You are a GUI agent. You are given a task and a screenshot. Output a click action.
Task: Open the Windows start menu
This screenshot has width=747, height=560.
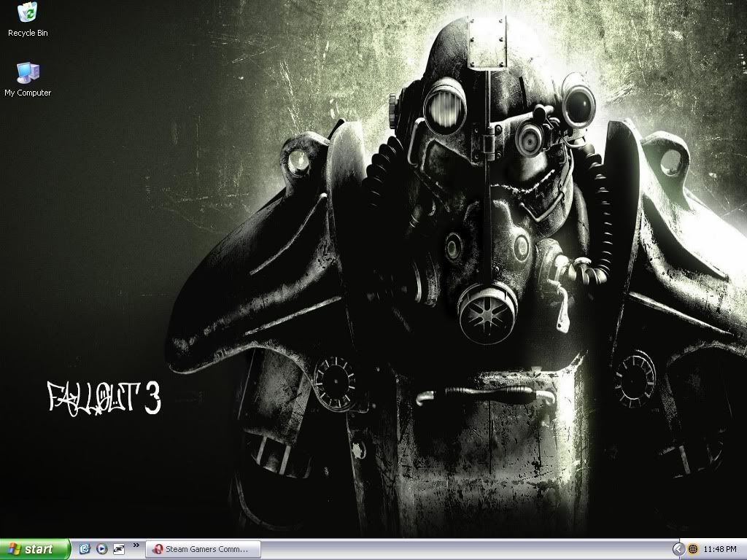coord(35,549)
